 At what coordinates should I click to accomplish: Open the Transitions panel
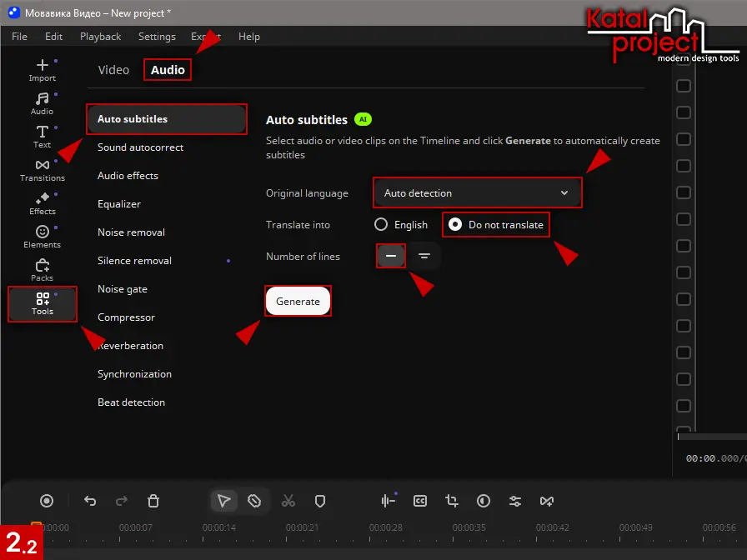click(x=43, y=170)
